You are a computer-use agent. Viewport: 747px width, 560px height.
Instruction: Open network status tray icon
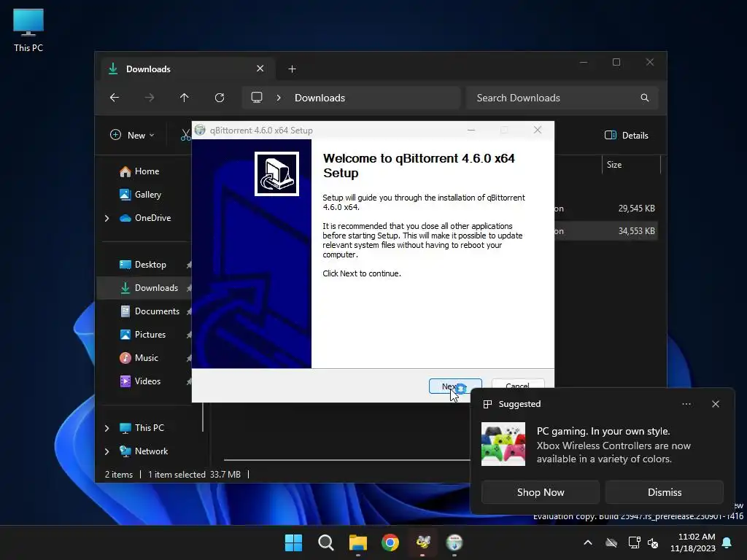(x=634, y=542)
